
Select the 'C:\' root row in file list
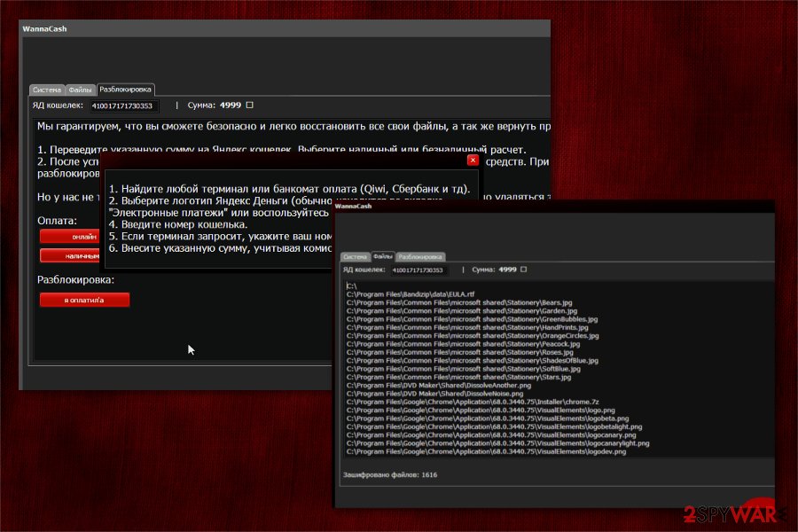point(352,286)
